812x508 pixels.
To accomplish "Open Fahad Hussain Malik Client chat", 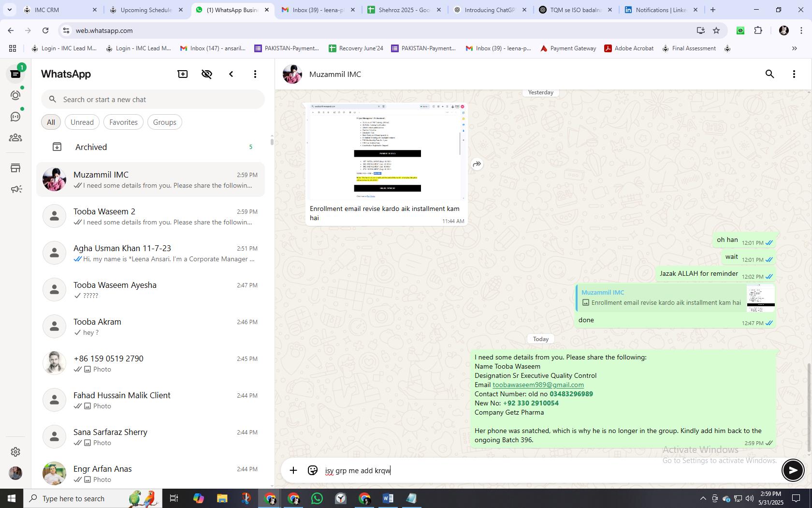I will pos(151,400).
